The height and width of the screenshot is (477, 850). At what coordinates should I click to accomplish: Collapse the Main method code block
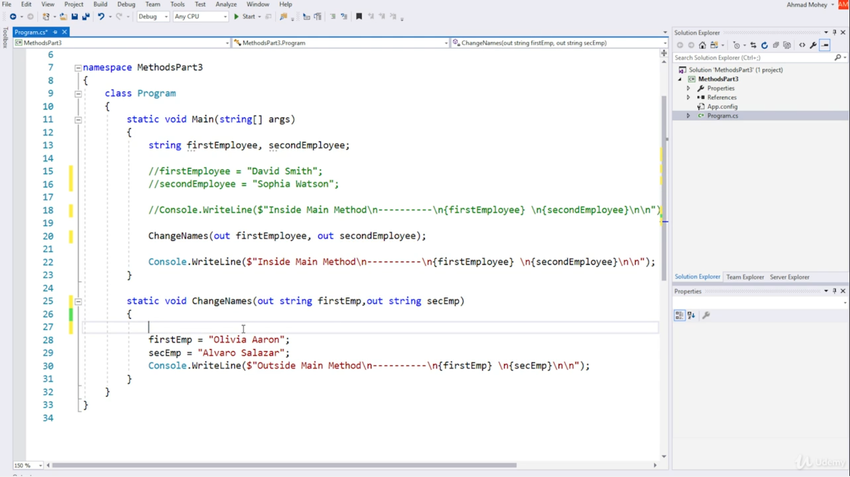pyautogui.click(x=78, y=120)
